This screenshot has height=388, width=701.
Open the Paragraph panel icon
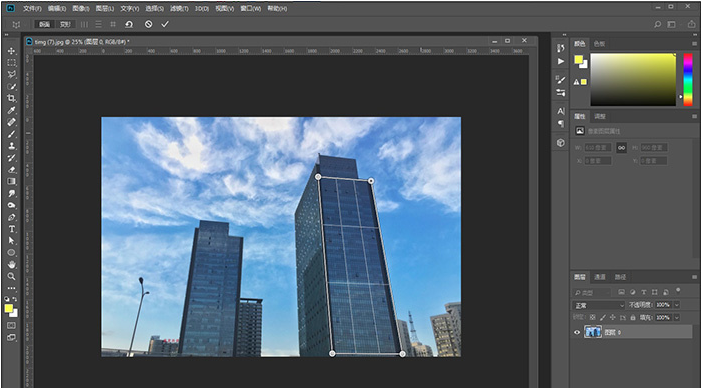tap(561, 124)
